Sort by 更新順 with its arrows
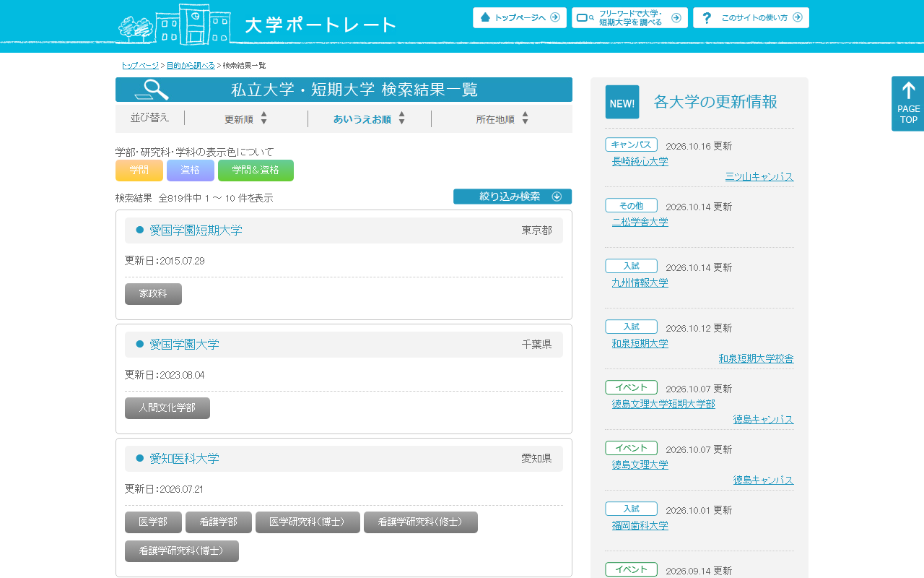Viewport: 924px width, 578px height. click(x=246, y=118)
